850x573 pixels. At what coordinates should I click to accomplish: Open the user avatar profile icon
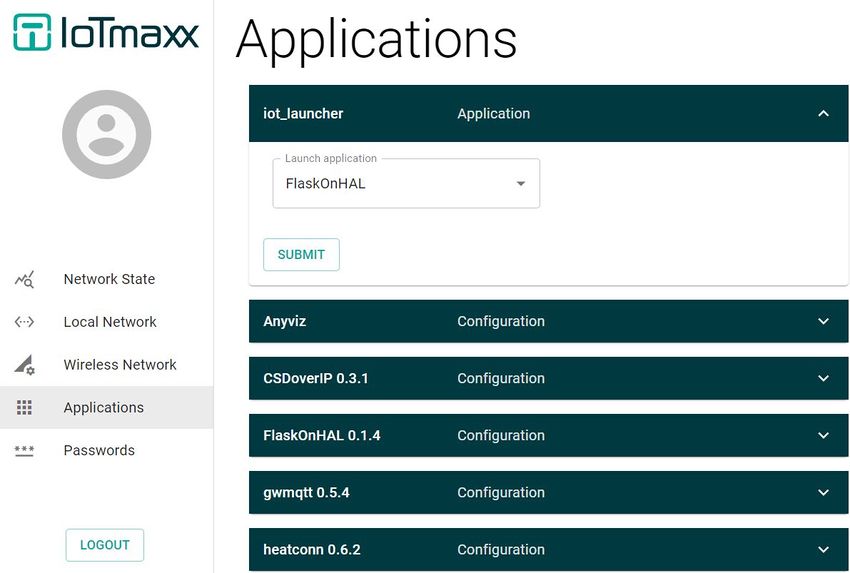106,134
